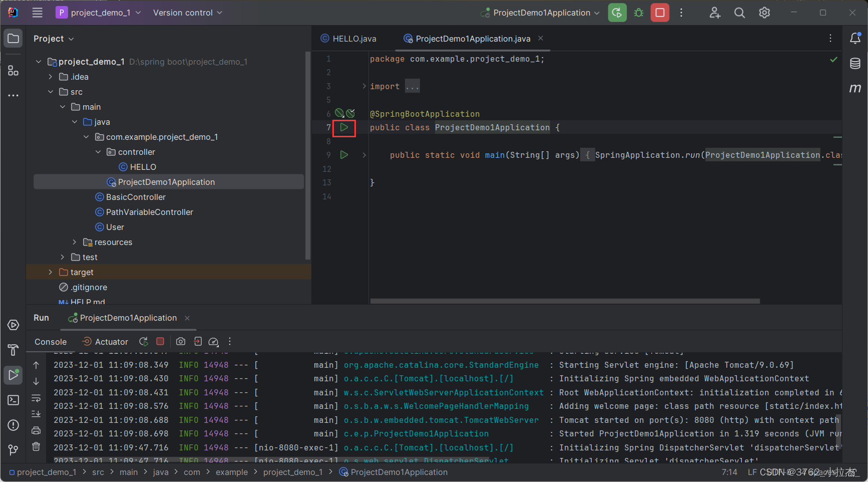The width and height of the screenshot is (868, 482).
Task: Open the Terminal tool window
Action: pos(13,400)
